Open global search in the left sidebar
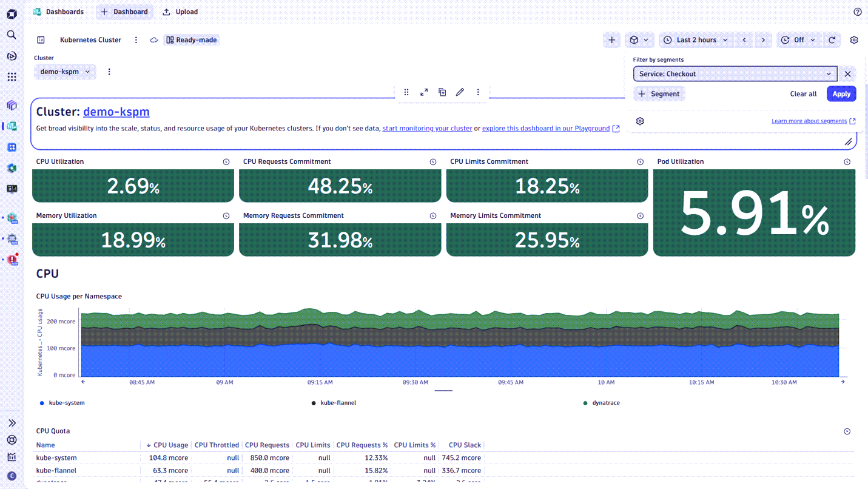 pos(12,35)
